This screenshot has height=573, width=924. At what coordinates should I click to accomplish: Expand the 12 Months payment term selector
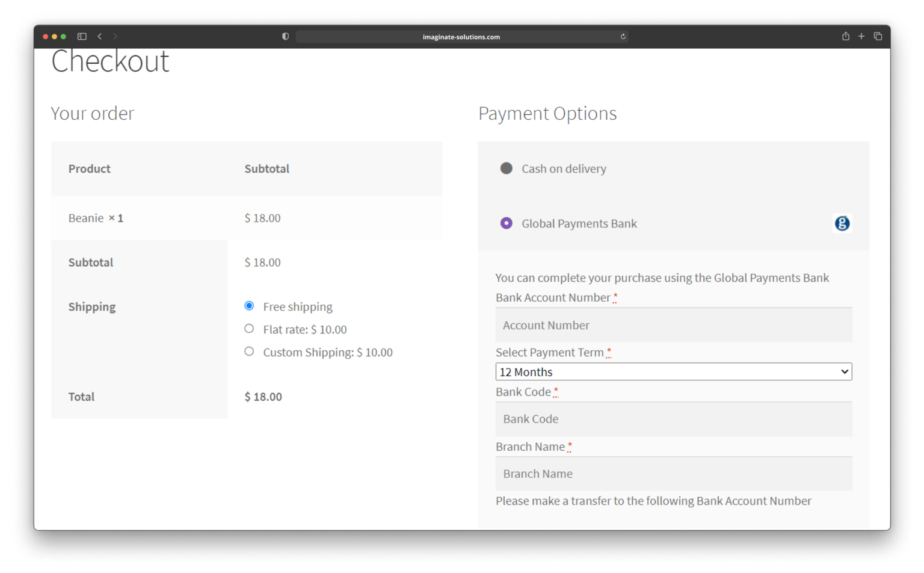click(x=673, y=371)
